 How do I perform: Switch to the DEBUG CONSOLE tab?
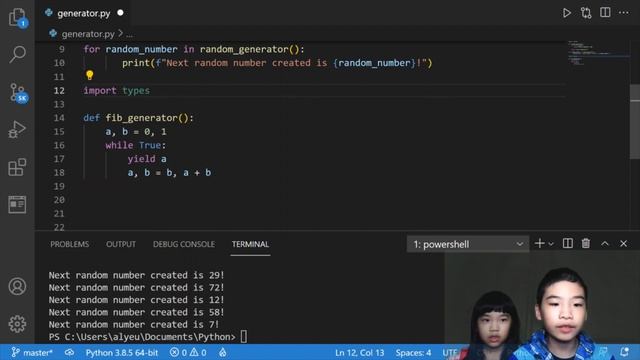184,244
